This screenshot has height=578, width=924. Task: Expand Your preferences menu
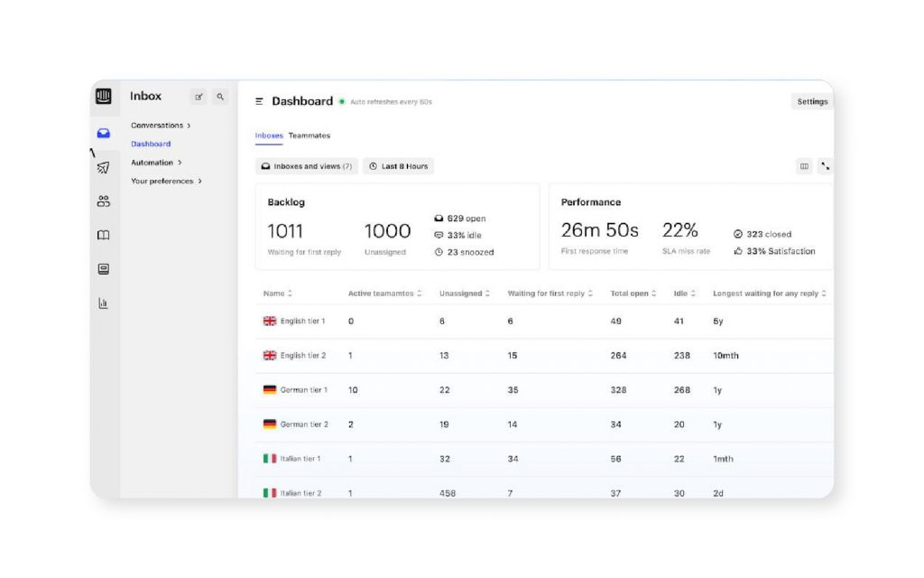tap(166, 181)
